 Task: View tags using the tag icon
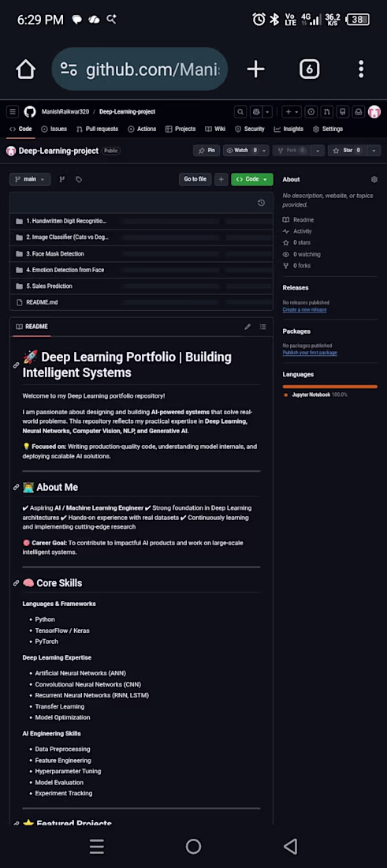click(79, 179)
